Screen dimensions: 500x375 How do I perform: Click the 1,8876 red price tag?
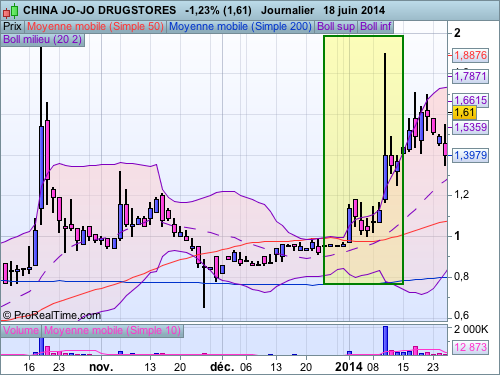(470, 55)
